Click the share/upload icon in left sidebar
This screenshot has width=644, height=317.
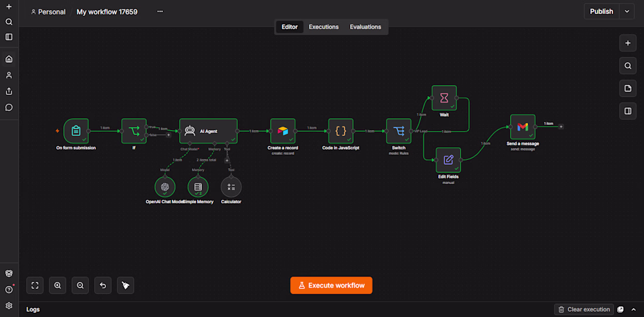[x=9, y=91]
